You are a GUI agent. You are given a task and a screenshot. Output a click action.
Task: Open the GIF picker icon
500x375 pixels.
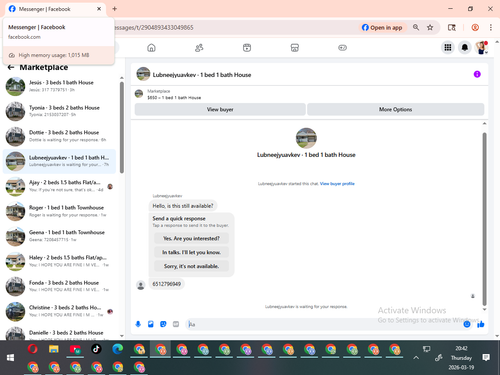tap(176, 324)
